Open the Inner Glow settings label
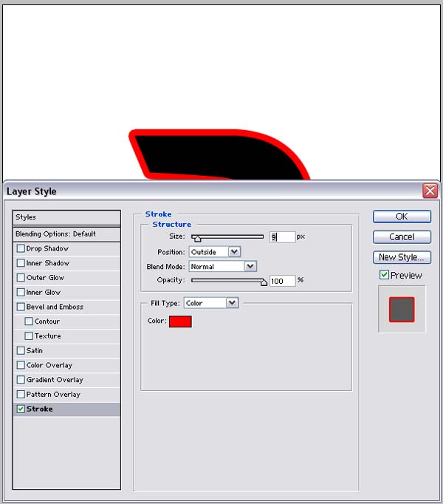 (44, 292)
